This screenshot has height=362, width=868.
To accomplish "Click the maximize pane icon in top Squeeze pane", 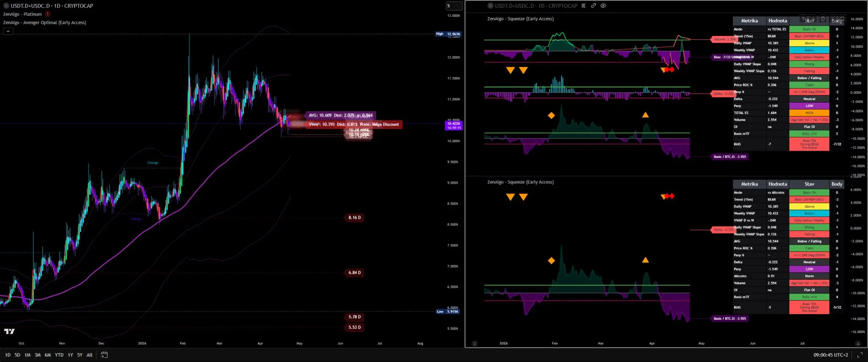I will point(842,19).
